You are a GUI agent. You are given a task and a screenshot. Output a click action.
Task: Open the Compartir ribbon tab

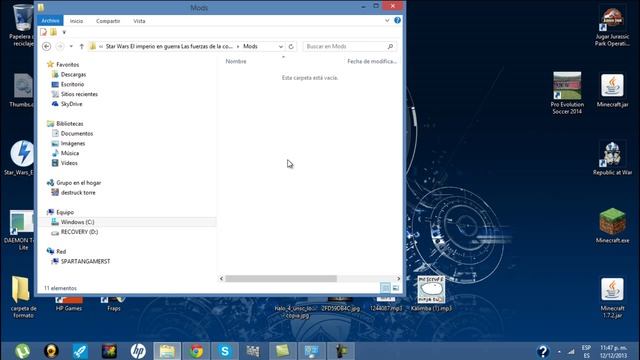108,21
